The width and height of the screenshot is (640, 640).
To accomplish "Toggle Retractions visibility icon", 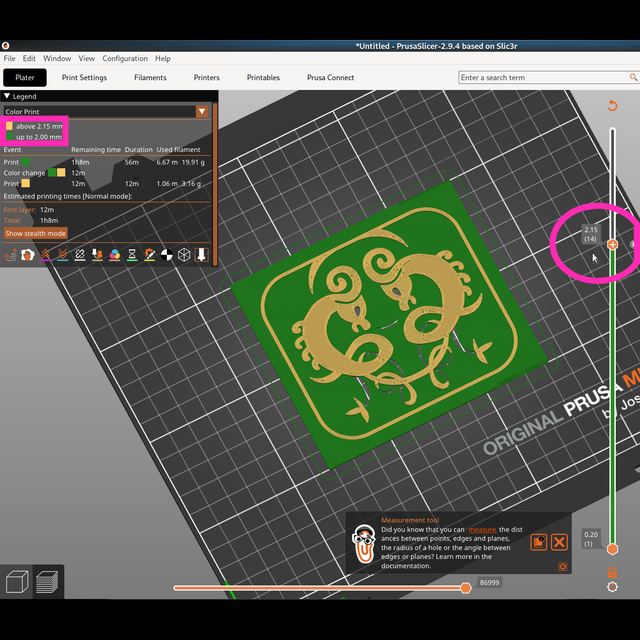I will coord(45,255).
